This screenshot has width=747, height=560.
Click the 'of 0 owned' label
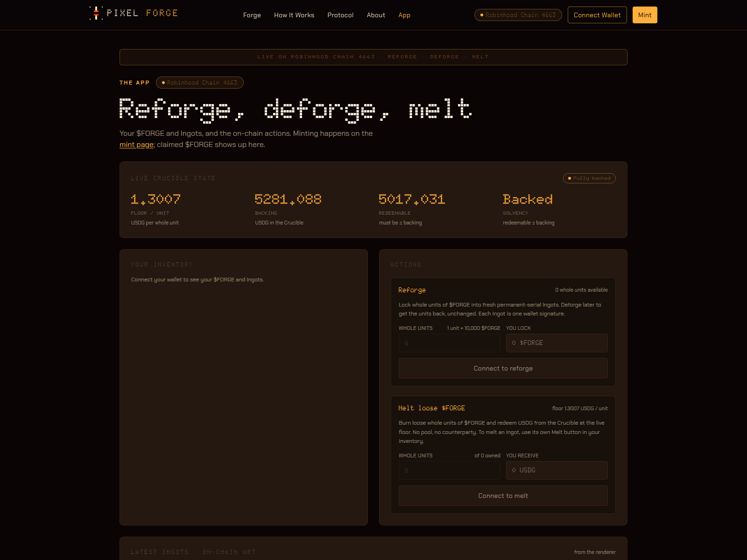tap(487, 455)
